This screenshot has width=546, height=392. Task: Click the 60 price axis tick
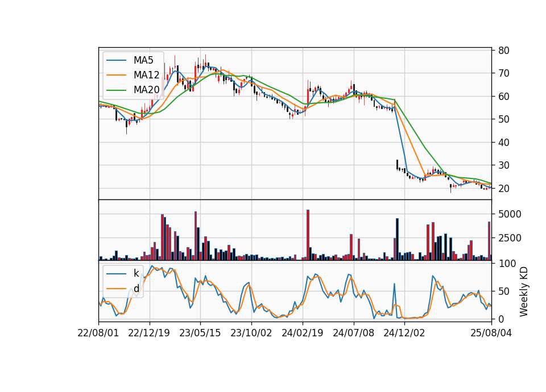[x=503, y=97]
